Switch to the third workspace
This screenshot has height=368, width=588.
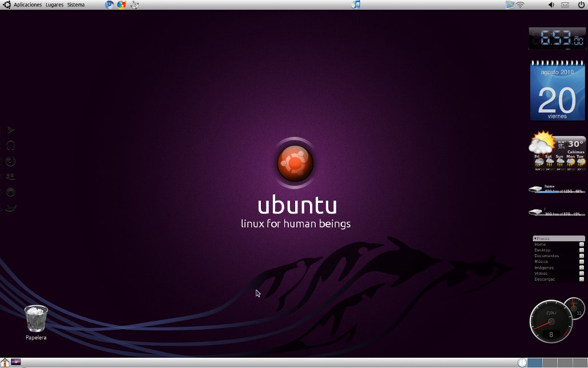coord(565,363)
